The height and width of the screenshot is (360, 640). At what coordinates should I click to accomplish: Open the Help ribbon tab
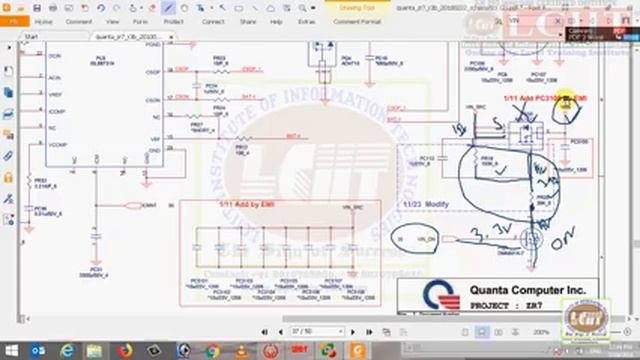276,22
